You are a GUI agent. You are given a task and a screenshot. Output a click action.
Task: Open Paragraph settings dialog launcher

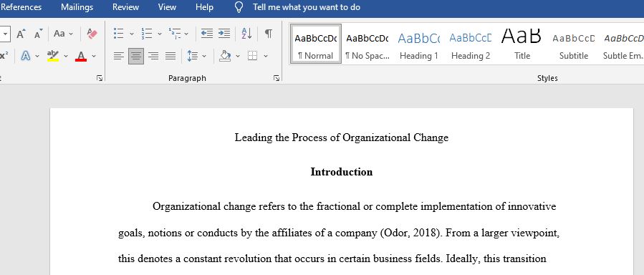[277, 78]
